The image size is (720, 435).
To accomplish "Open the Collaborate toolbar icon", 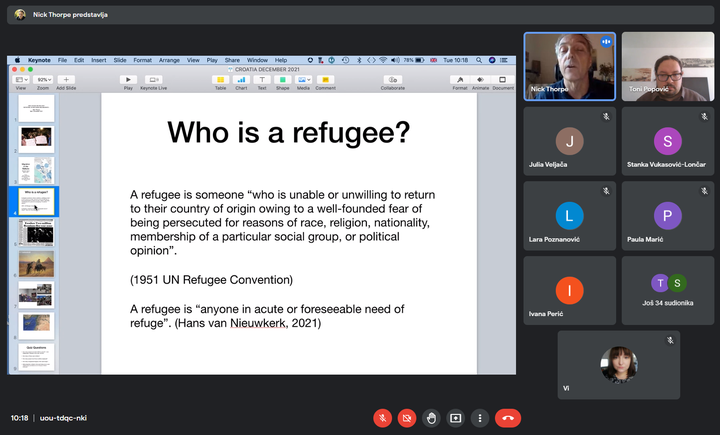I will 393,79.
